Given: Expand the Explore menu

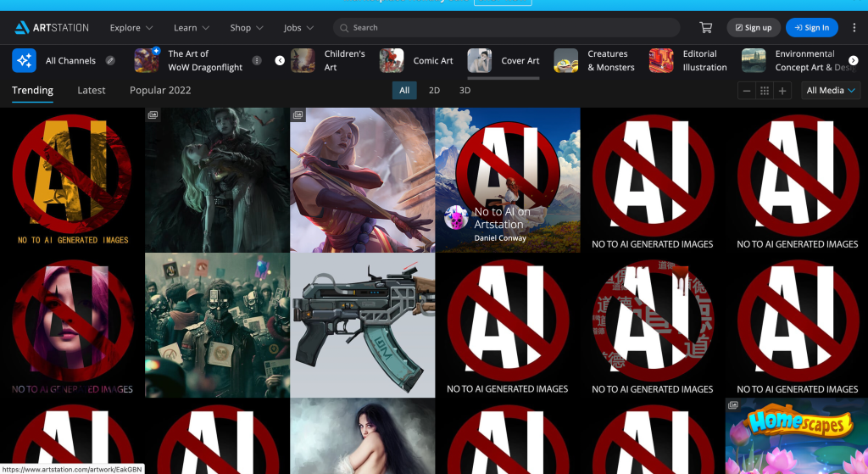Looking at the screenshot, I should pos(131,27).
